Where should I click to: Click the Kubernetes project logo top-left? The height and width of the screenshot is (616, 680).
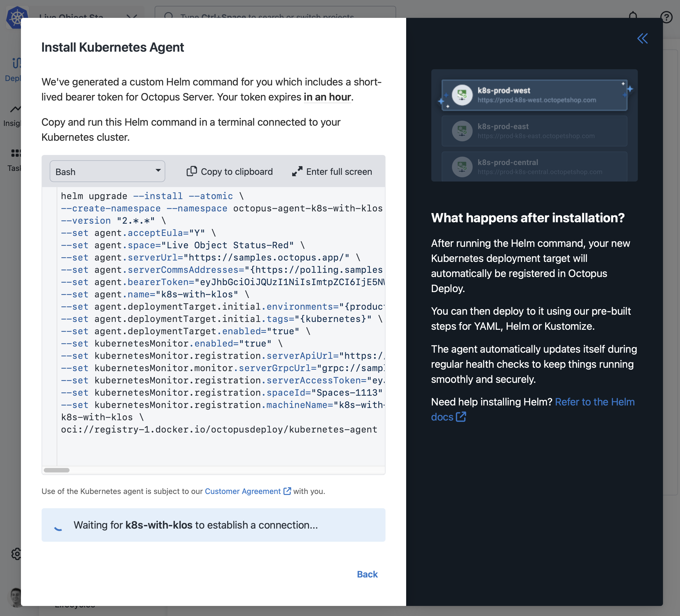(x=16, y=17)
